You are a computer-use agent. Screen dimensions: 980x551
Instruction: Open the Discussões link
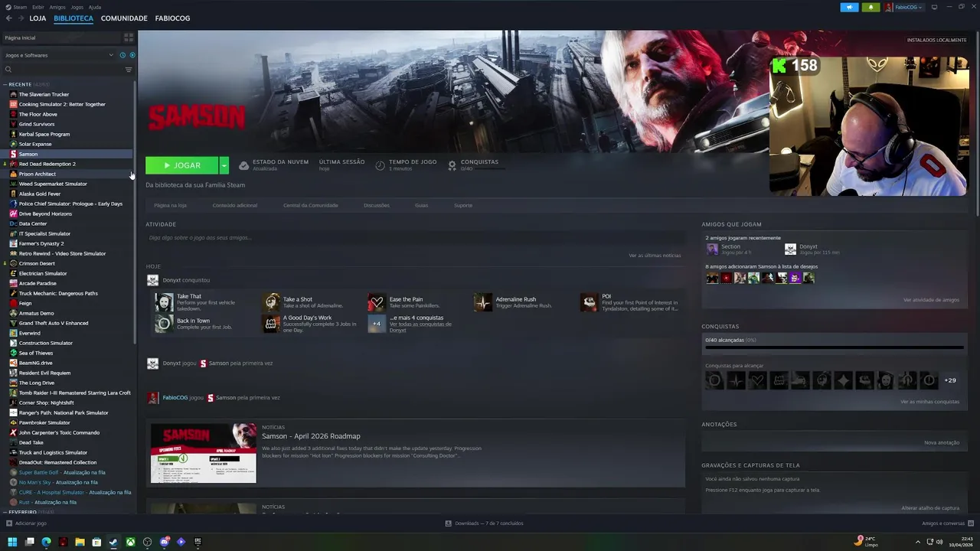(376, 205)
